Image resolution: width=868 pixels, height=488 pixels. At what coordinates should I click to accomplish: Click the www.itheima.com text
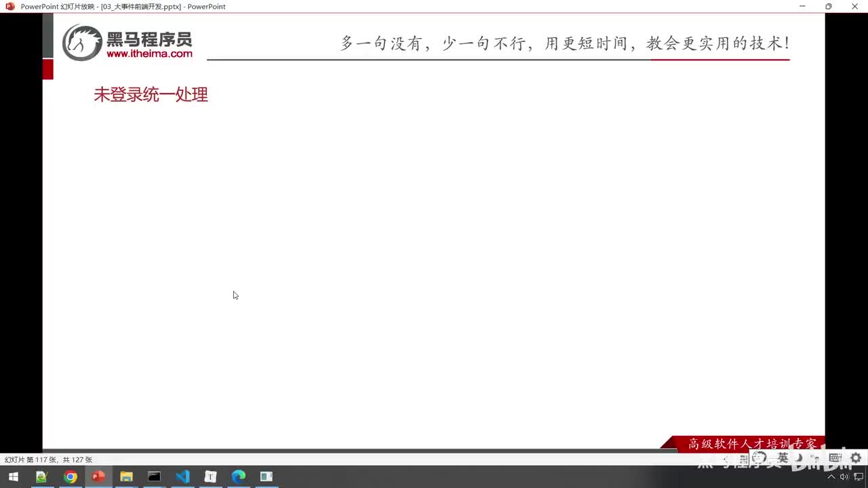coord(149,54)
